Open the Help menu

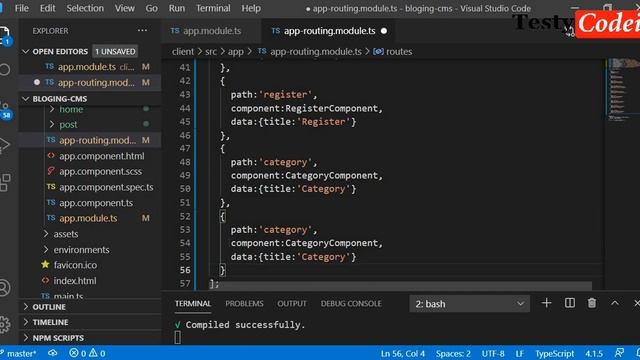click(x=251, y=8)
